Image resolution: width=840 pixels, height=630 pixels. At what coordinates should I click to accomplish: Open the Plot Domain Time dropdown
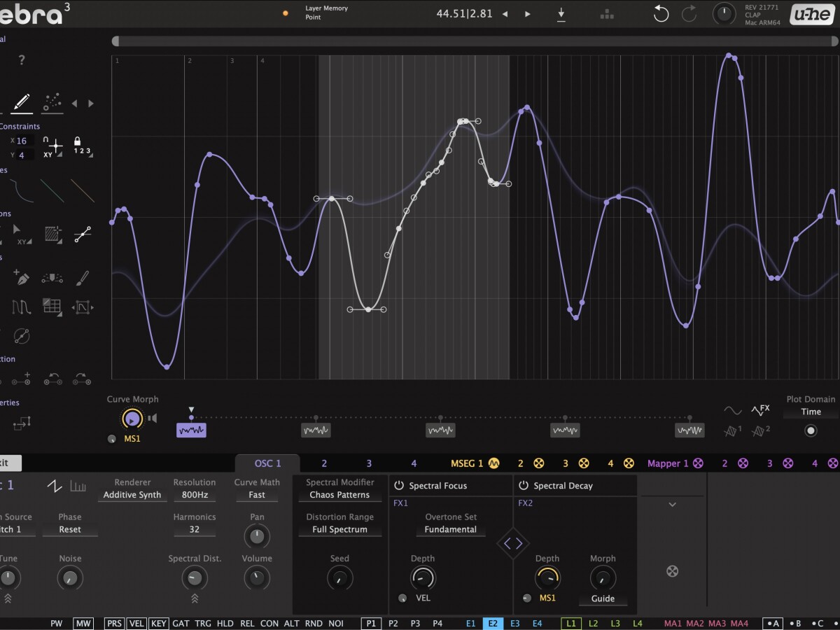pyautogui.click(x=811, y=412)
